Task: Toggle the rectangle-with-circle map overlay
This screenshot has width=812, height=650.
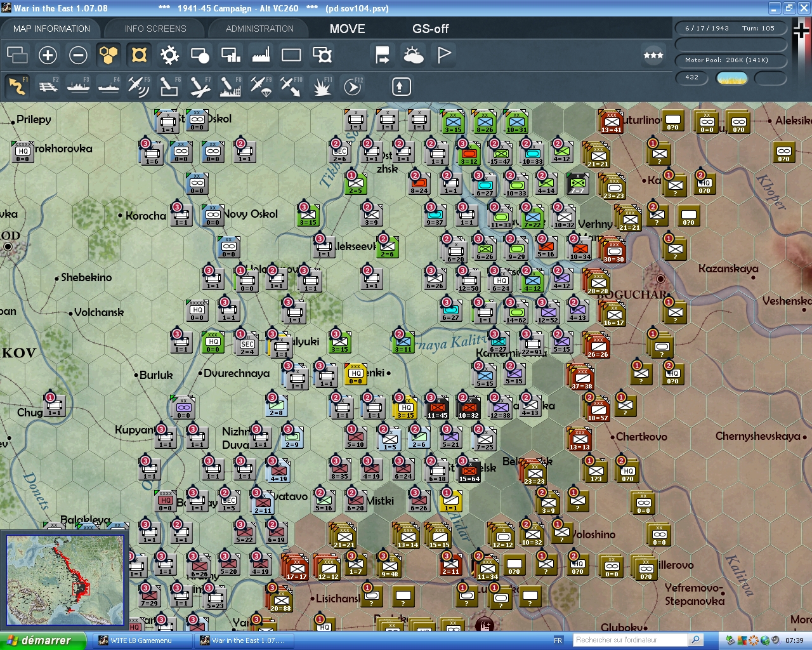Action: [200, 55]
